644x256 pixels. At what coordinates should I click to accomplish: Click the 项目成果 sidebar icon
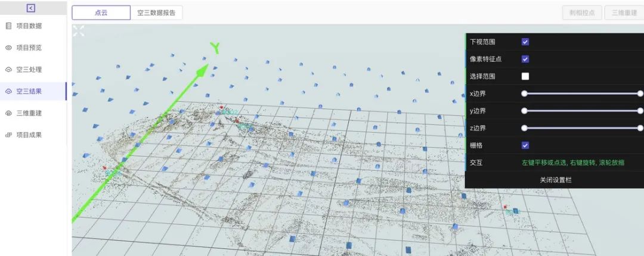coord(8,135)
